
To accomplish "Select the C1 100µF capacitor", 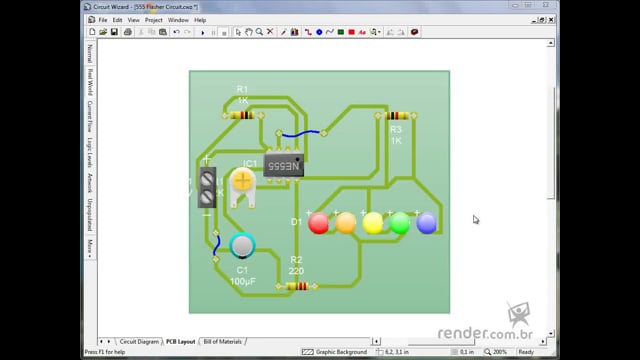I will (242, 246).
